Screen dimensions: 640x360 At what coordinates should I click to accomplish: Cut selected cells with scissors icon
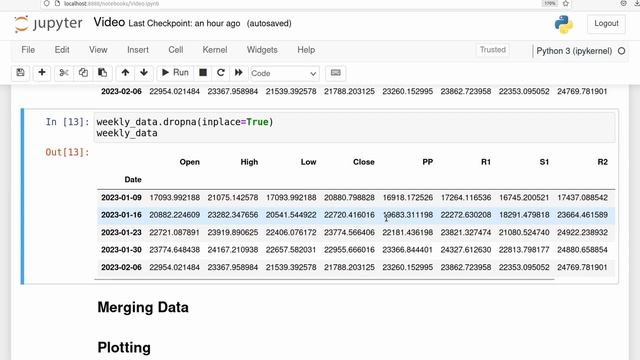tap(64, 73)
